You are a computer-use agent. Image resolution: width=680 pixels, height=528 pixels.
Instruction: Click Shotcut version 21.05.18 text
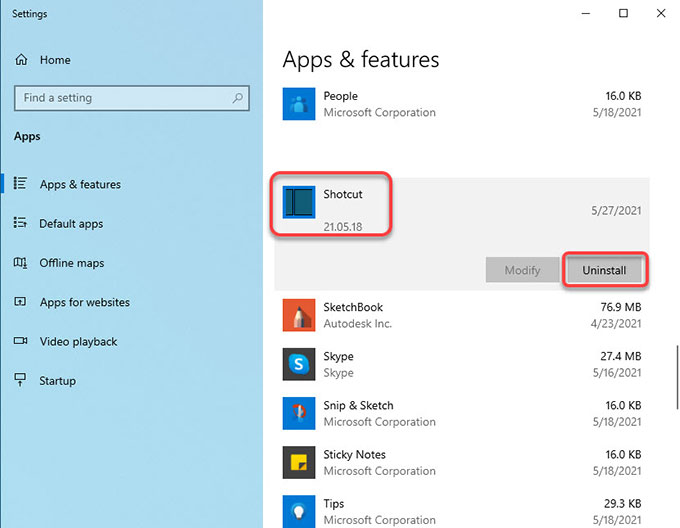pos(343,227)
